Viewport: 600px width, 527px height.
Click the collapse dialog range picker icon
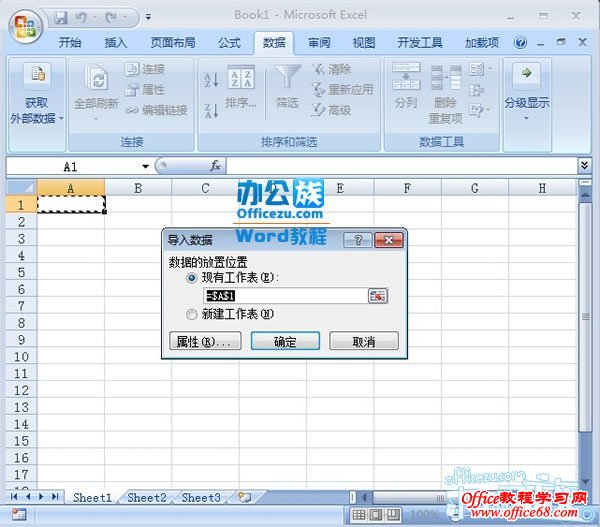tap(378, 296)
